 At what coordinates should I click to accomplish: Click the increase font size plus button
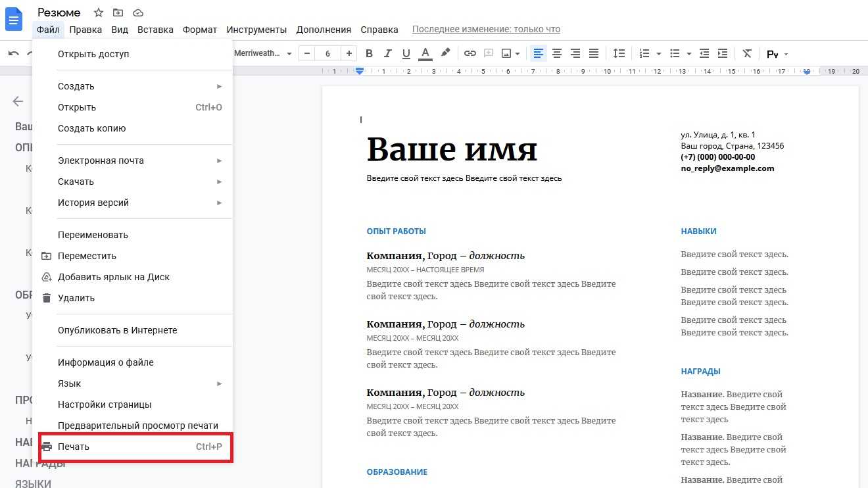349,53
